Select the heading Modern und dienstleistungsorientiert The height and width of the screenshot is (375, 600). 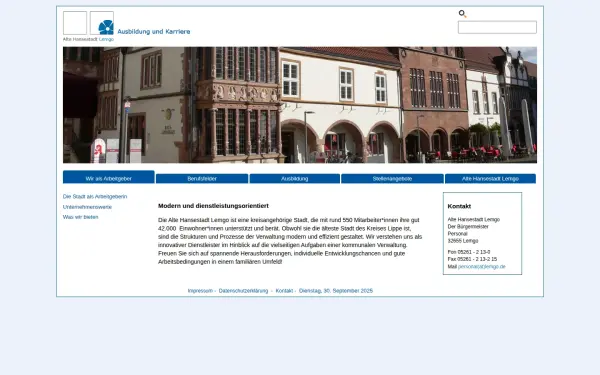213,206
